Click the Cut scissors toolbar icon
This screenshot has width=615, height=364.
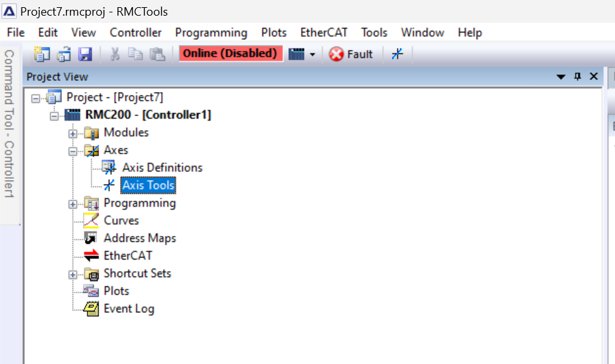(115, 54)
